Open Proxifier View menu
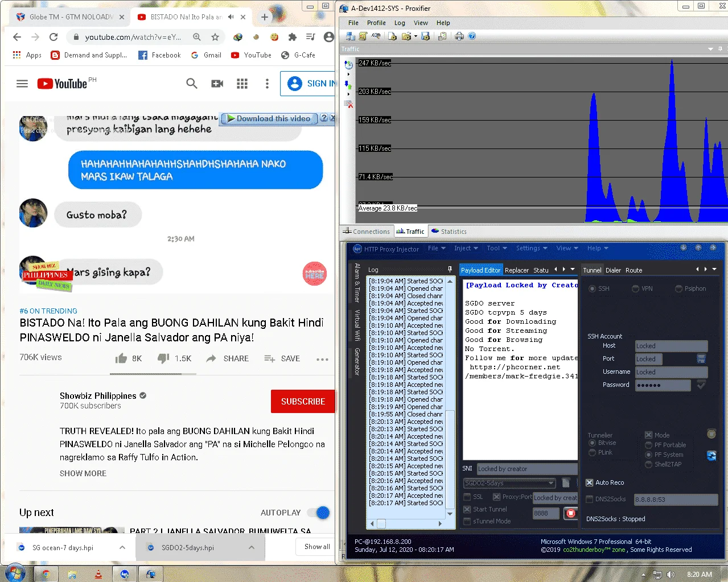 [x=421, y=23]
